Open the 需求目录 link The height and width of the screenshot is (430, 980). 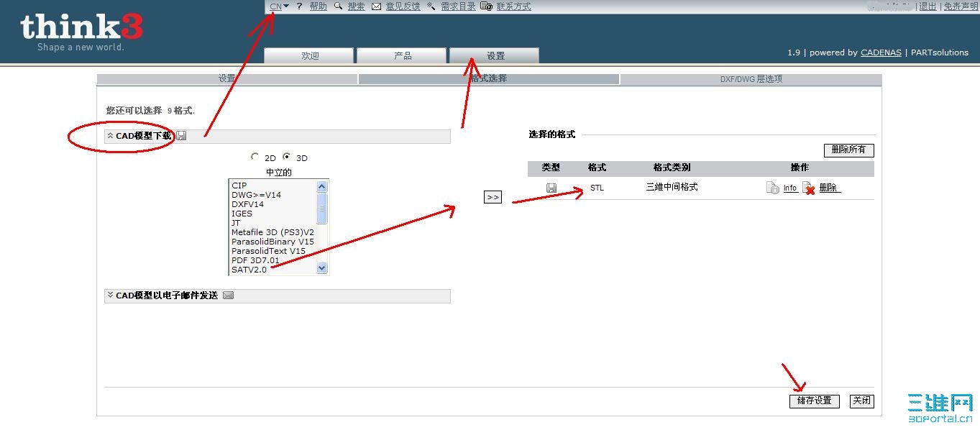pyautogui.click(x=458, y=6)
